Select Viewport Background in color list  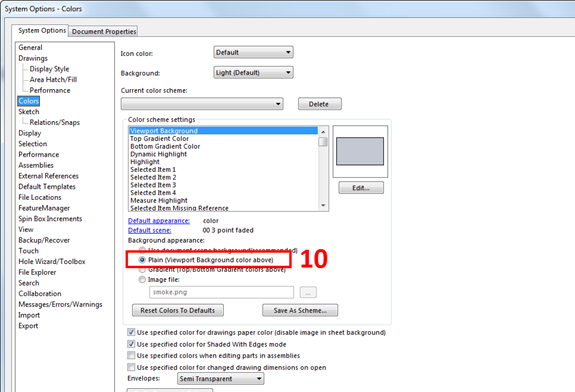[x=223, y=131]
